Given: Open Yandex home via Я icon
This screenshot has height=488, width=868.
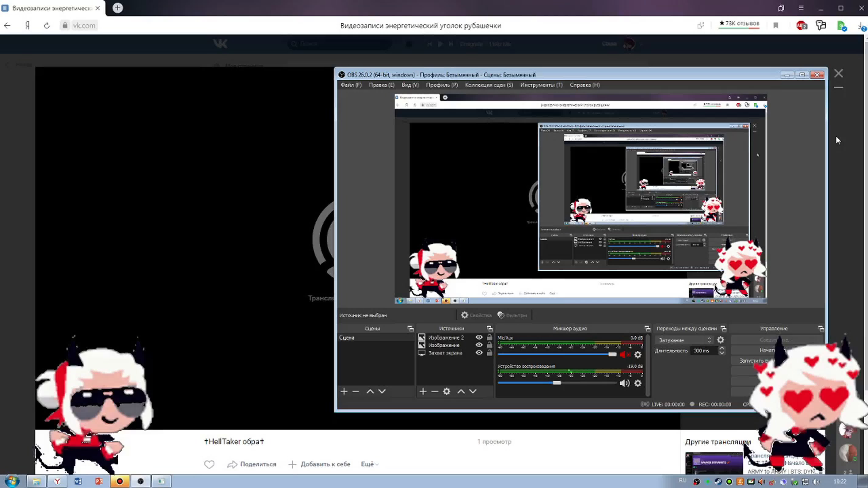Looking at the screenshot, I should pyautogui.click(x=27, y=26).
